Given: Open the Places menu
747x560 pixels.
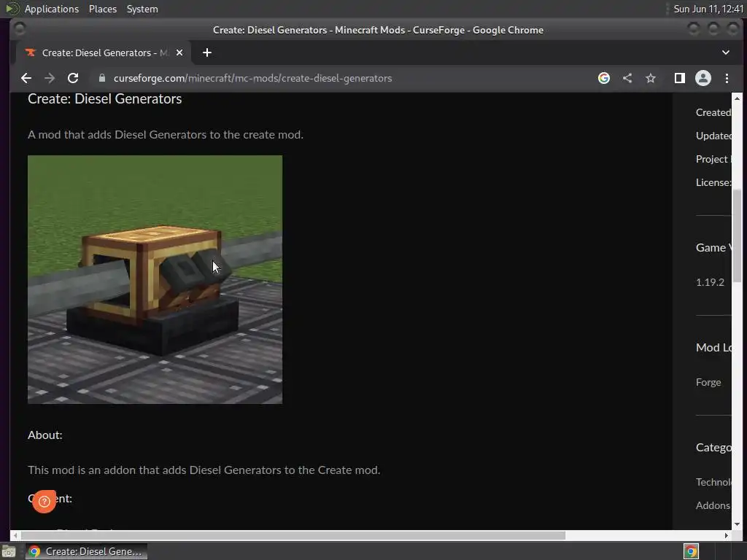Looking at the screenshot, I should click(102, 9).
